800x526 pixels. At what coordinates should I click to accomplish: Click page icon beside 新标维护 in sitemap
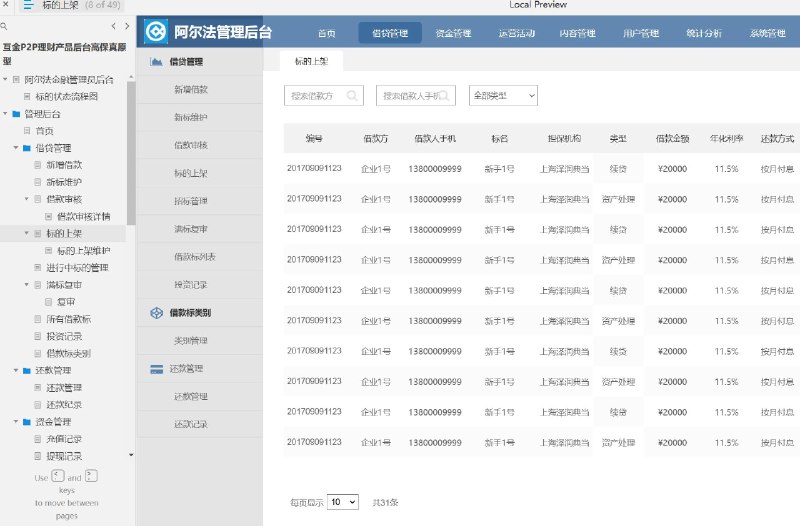38,182
